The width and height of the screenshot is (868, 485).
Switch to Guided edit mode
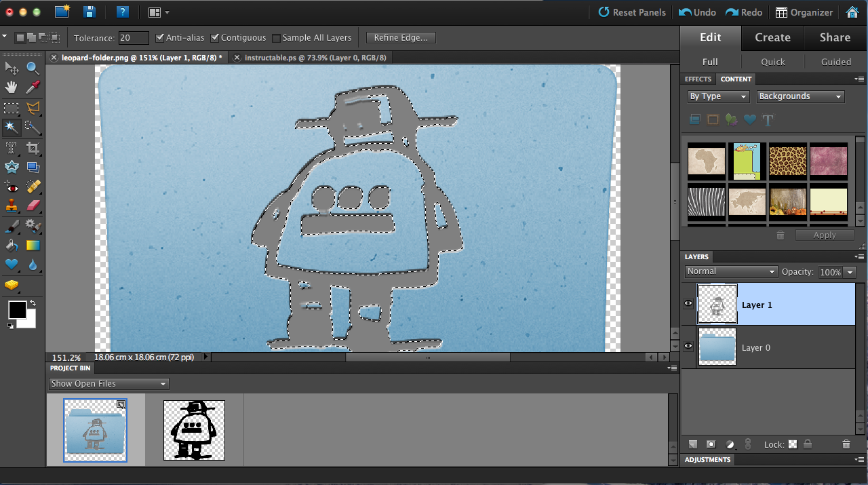point(836,62)
